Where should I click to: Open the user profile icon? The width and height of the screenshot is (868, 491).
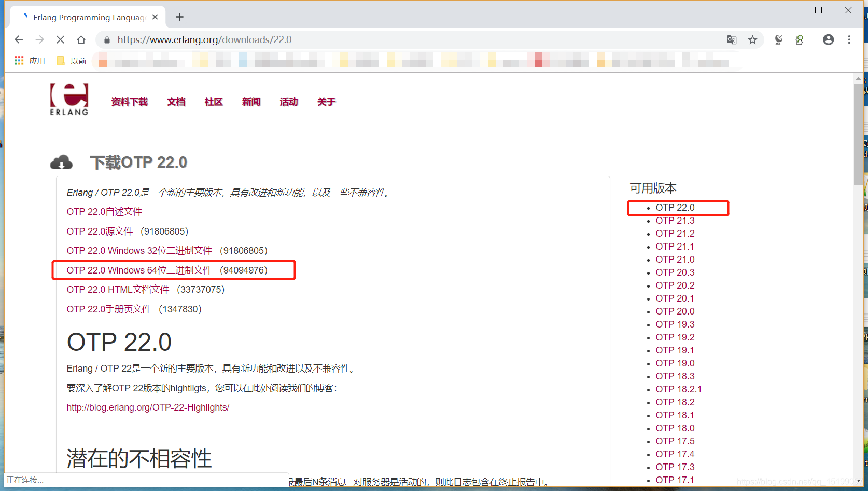(828, 40)
